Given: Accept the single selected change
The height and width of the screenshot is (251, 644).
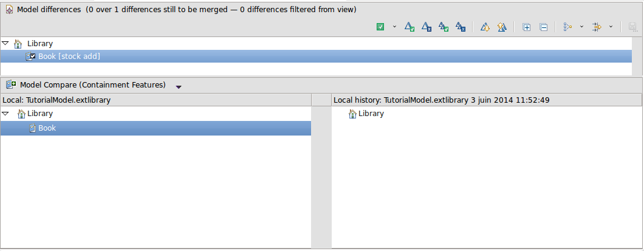Looking at the screenshot, I should tap(409, 27).
